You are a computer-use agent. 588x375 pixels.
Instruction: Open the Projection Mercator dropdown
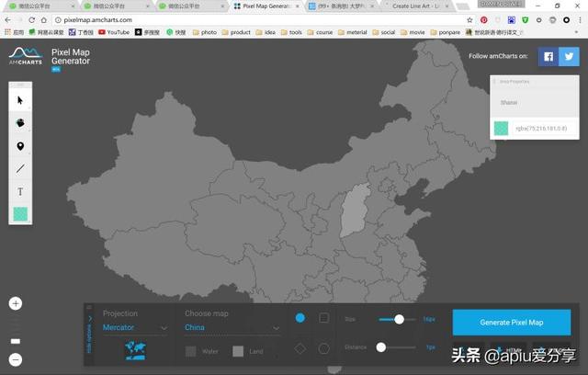coord(135,328)
